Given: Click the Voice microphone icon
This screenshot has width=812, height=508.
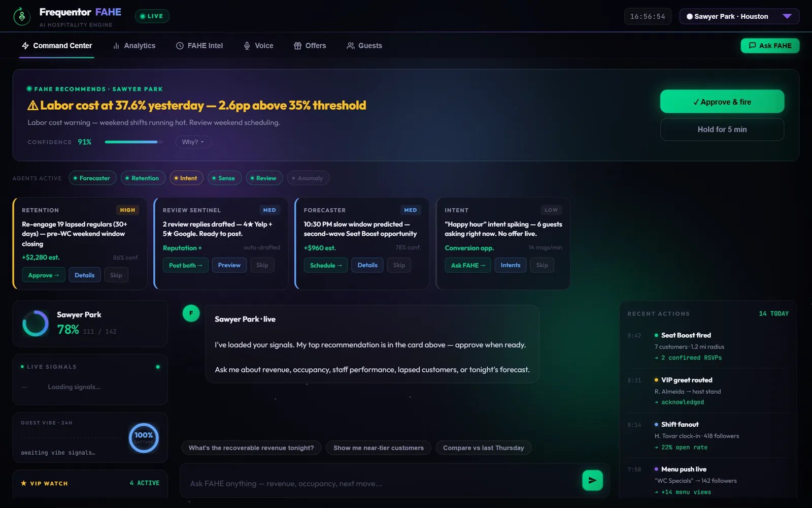Looking at the screenshot, I should pos(247,46).
